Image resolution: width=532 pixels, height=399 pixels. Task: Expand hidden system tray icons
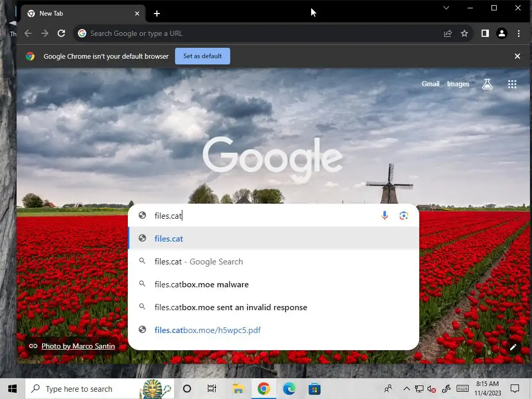click(406, 389)
